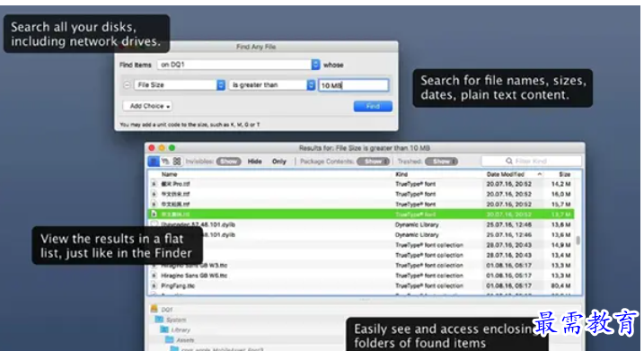Select the font collection row sized 14,9 M
The width and height of the screenshot is (644, 351).
360,245
